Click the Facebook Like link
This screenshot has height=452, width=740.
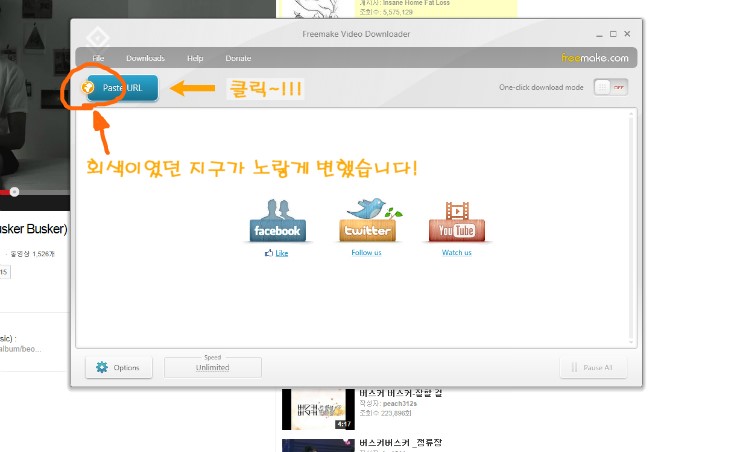(x=282, y=253)
